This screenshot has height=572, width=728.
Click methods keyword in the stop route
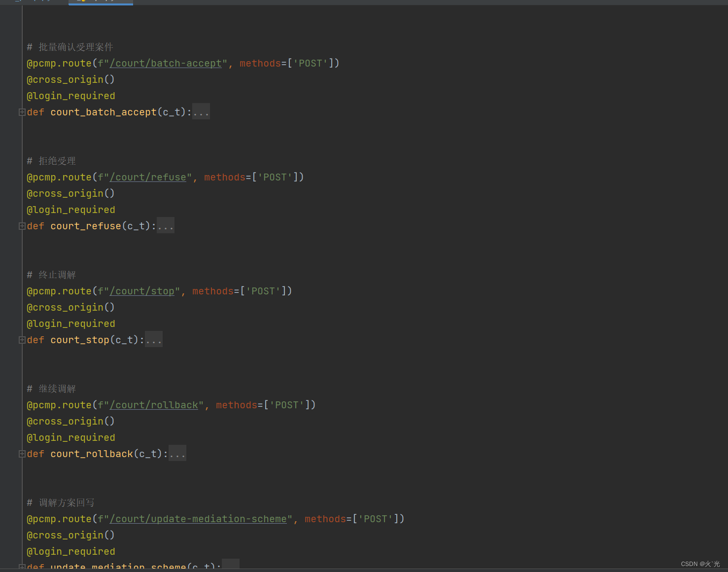213,291
